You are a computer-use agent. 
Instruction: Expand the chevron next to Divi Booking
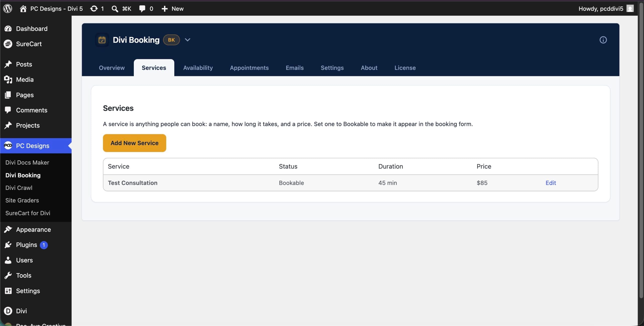pos(187,40)
